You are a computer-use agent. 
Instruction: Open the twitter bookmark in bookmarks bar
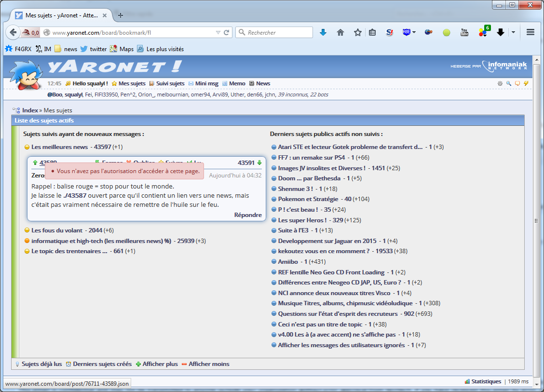(x=98, y=49)
